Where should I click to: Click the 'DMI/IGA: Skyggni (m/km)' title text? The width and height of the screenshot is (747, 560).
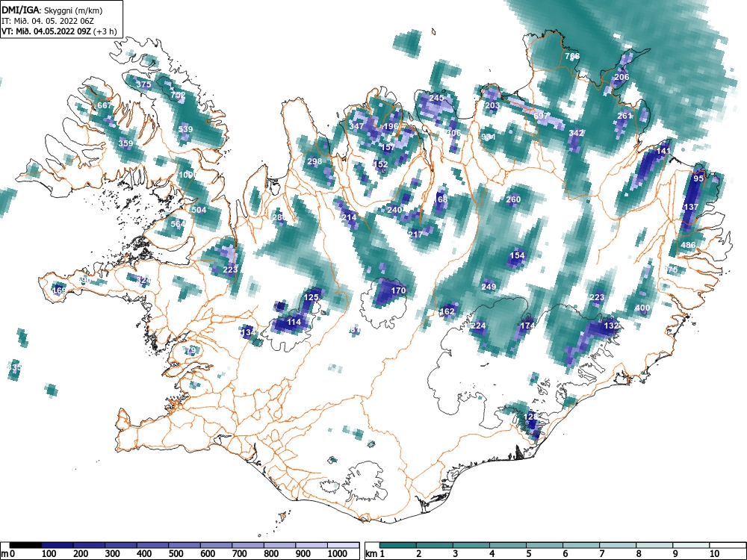pos(52,10)
